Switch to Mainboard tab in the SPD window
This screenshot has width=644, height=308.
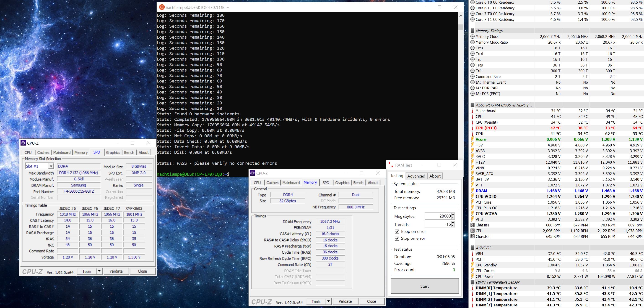point(62,152)
